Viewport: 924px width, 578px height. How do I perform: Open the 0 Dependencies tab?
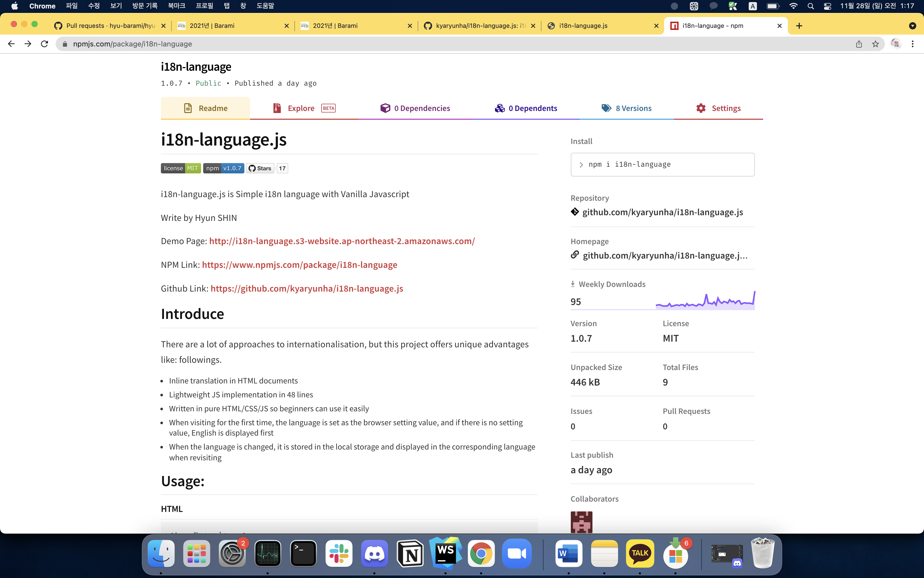[415, 108]
